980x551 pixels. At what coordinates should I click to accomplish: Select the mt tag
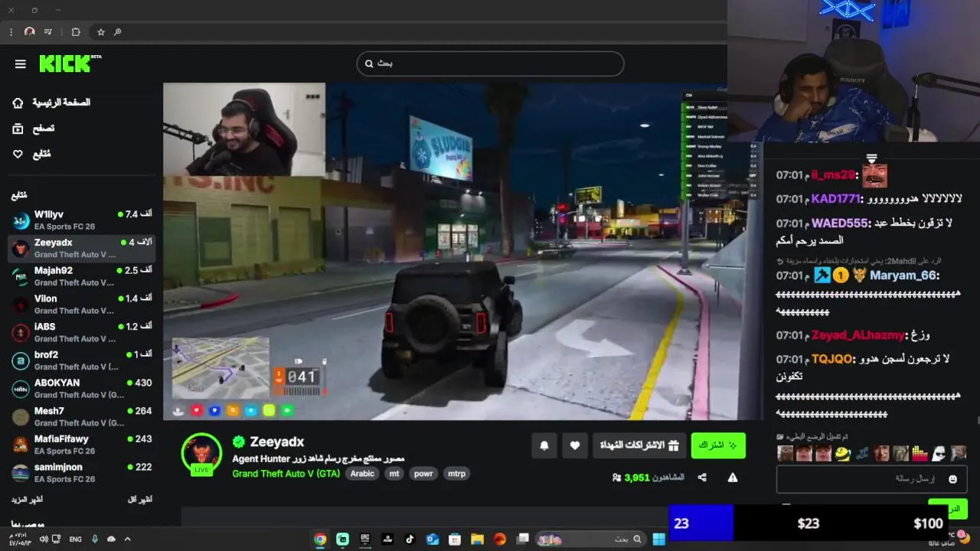pos(394,474)
